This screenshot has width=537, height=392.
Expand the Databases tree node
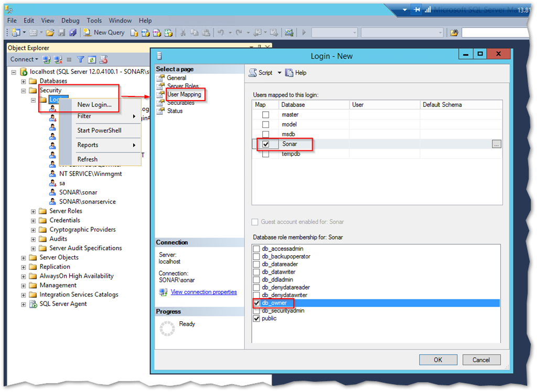click(24, 81)
